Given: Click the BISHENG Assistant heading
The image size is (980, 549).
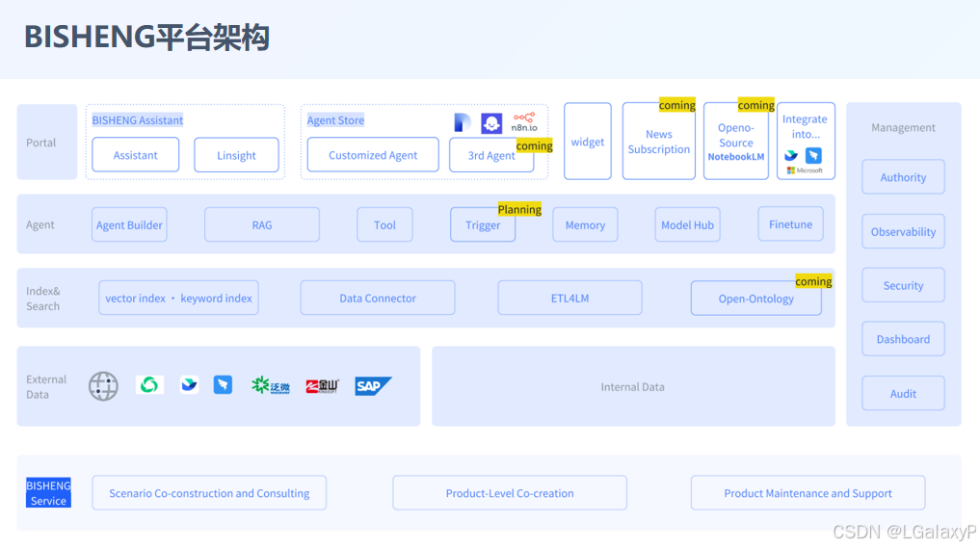Looking at the screenshot, I should click(x=138, y=120).
